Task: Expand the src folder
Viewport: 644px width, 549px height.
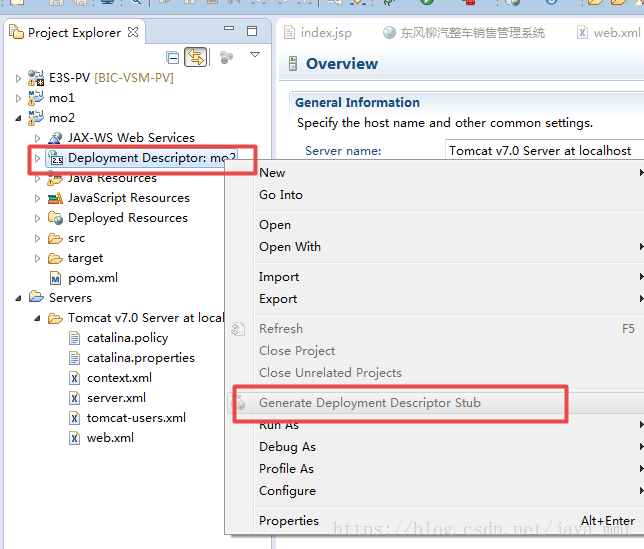Action: tap(37, 238)
